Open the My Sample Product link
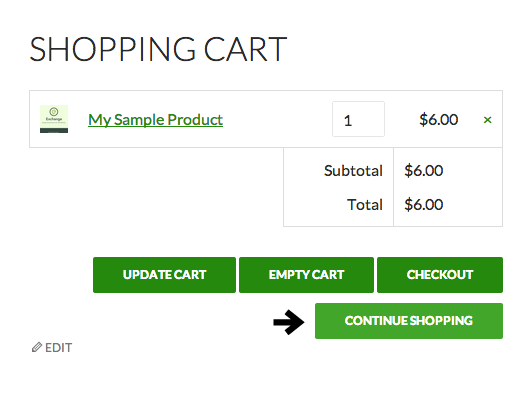 pyautogui.click(x=155, y=120)
